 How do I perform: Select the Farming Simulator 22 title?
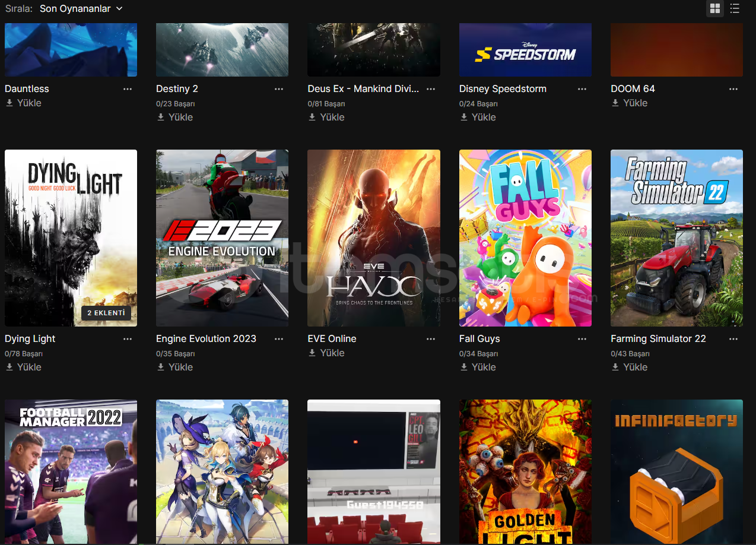coord(658,338)
